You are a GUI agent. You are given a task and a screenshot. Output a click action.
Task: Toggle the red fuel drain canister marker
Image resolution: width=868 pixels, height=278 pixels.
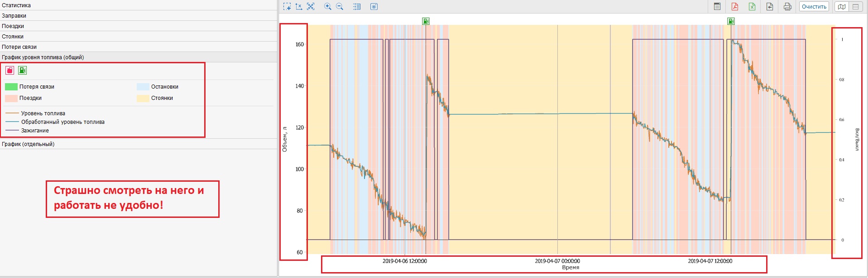[10, 70]
